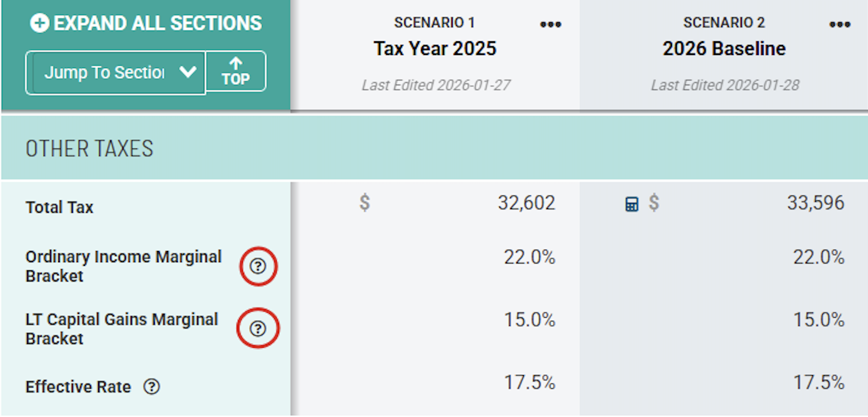Click the plus icon in Expand All Sections

click(x=39, y=24)
